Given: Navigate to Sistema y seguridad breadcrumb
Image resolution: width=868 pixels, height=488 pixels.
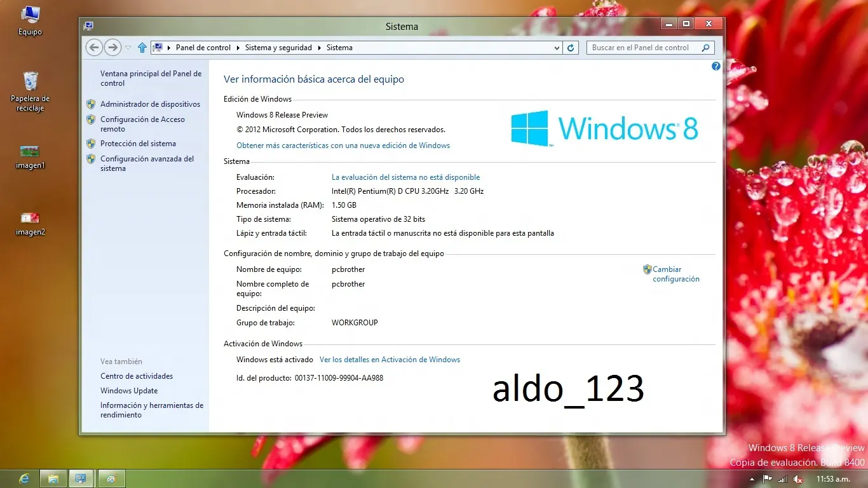Looking at the screenshot, I should (278, 48).
